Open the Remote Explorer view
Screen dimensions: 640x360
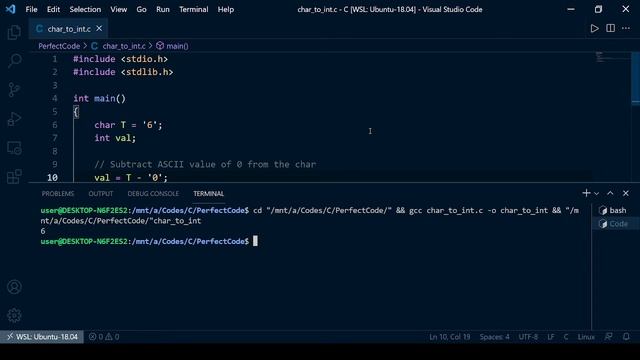tap(14, 148)
